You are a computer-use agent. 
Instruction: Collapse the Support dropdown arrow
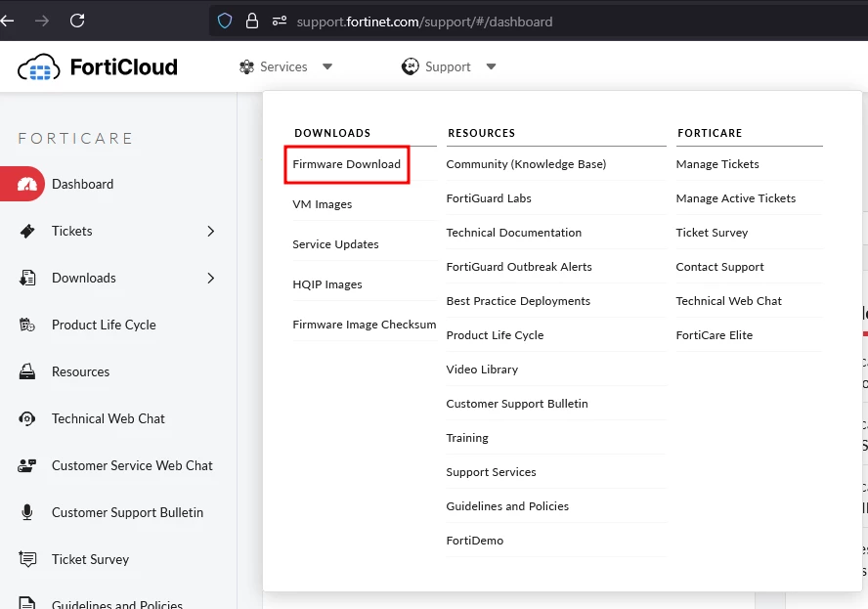point(491,67)
